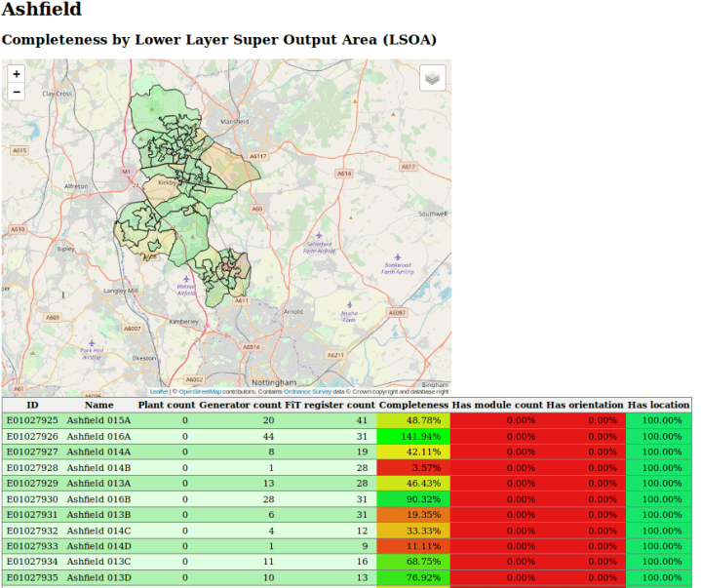Click the 33.33% completeness cell
Screen dimensions: 701x588
pyautogui.click(x=413, y=530)
